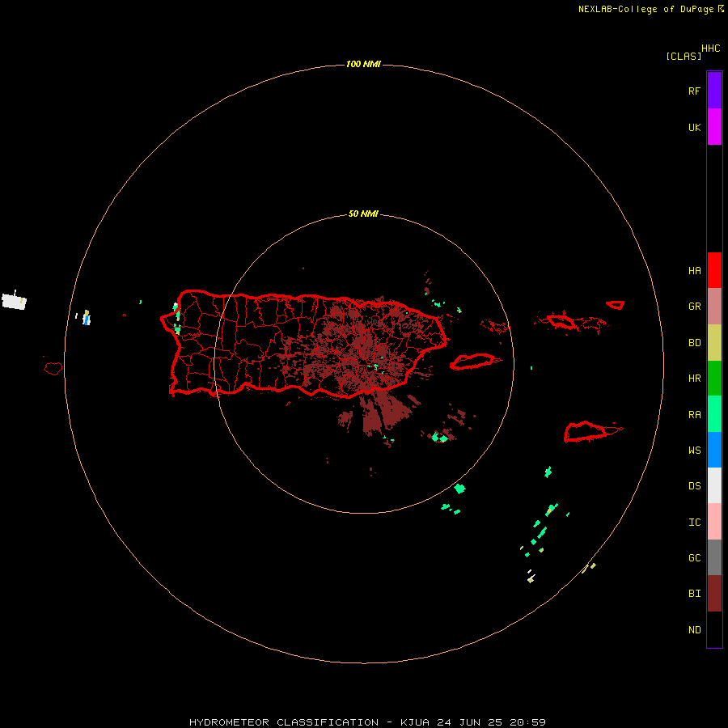Click the DS legend label
Viewport: 728px width, 728px height.
[x=694, y=486]
